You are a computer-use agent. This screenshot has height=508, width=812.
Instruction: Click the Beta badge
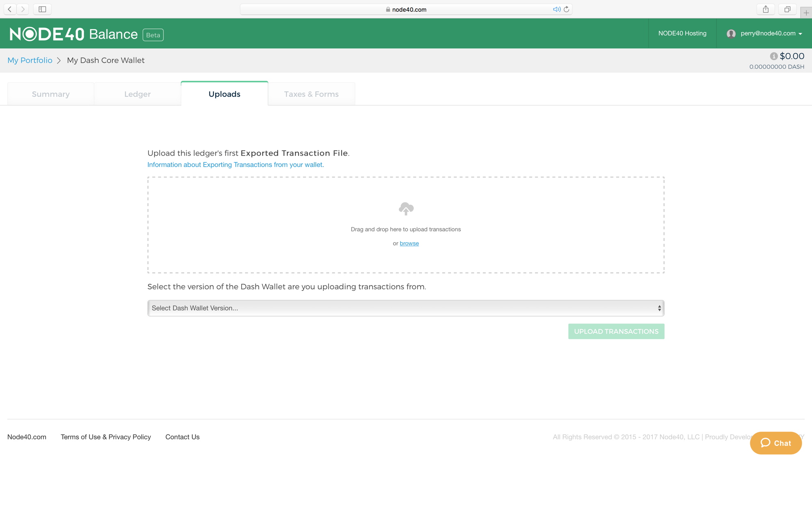tap(153, 35)
